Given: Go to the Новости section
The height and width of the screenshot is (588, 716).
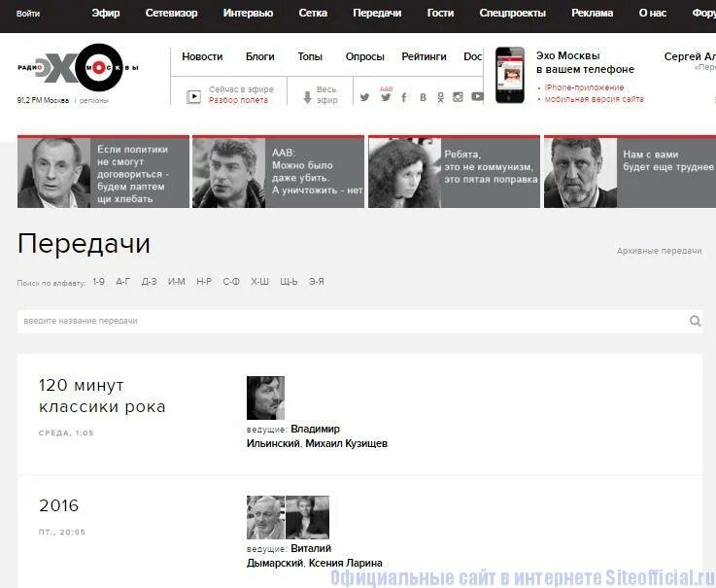Looking at the screenshot, I should click(202, 56).
